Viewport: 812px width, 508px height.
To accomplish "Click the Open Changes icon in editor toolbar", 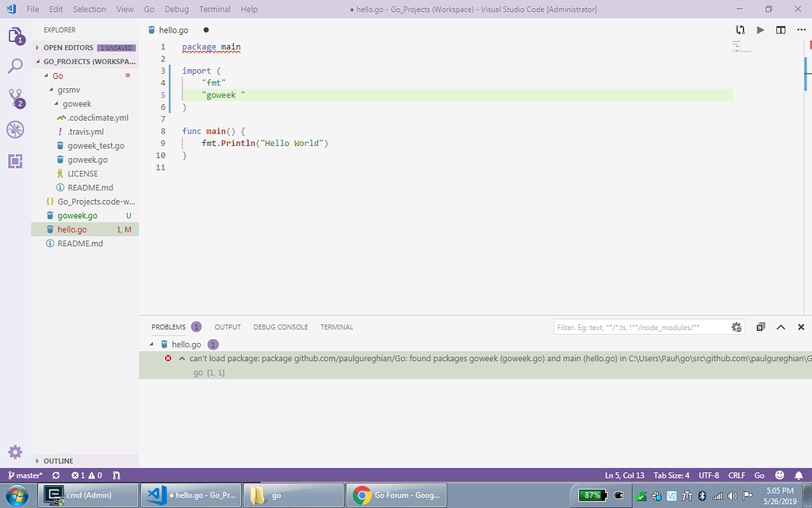I will point(740,30).
